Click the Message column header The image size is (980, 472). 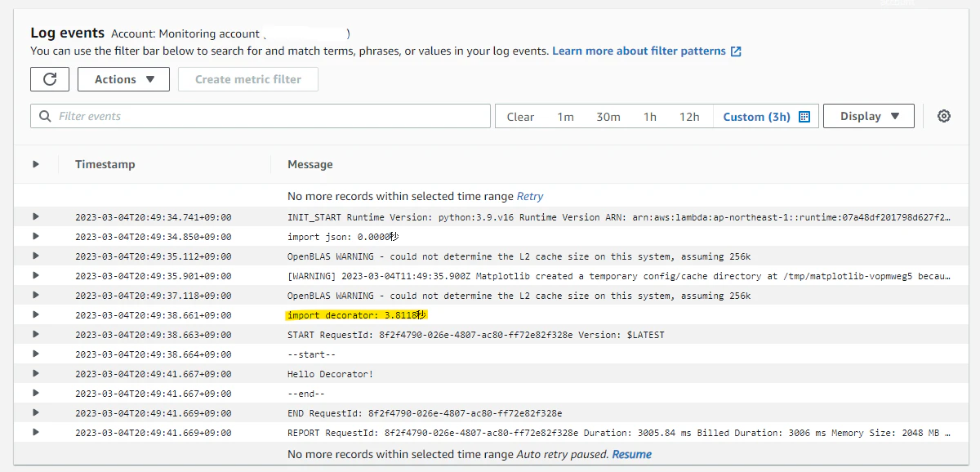point(310,164)
